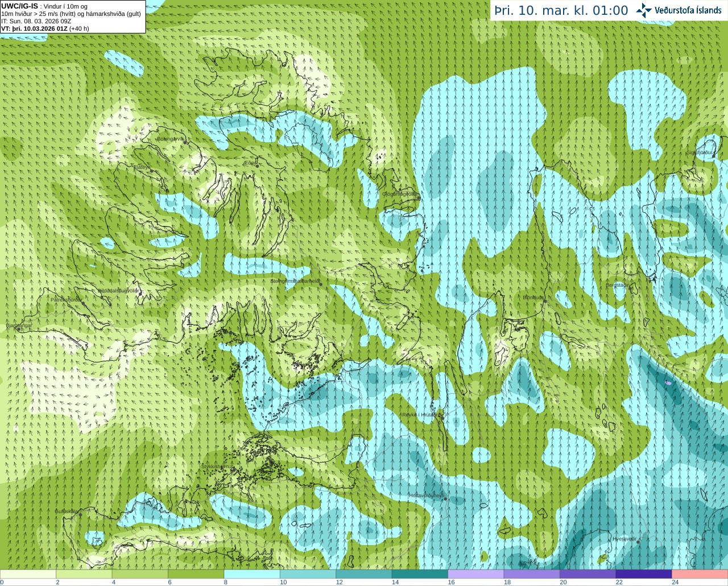728x586 pixels.
Task: Click the Veðurstofa Íslands logo
Action: coord(679,10)
